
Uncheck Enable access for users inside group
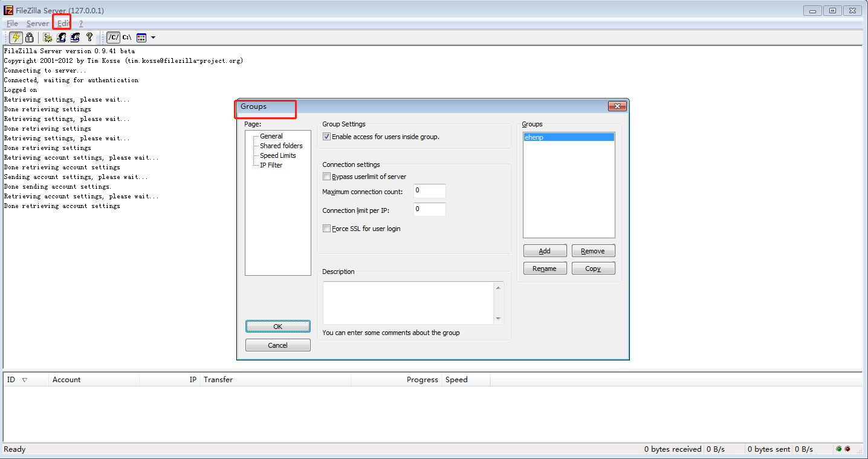click(x=326, y=136)
